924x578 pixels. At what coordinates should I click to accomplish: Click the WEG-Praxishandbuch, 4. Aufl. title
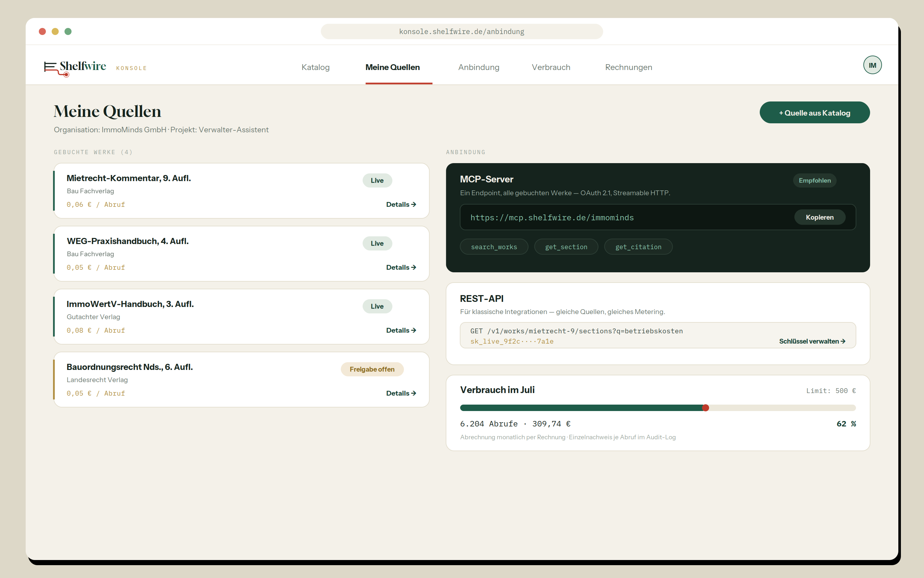pyautogui.click(x=127, y=241)
